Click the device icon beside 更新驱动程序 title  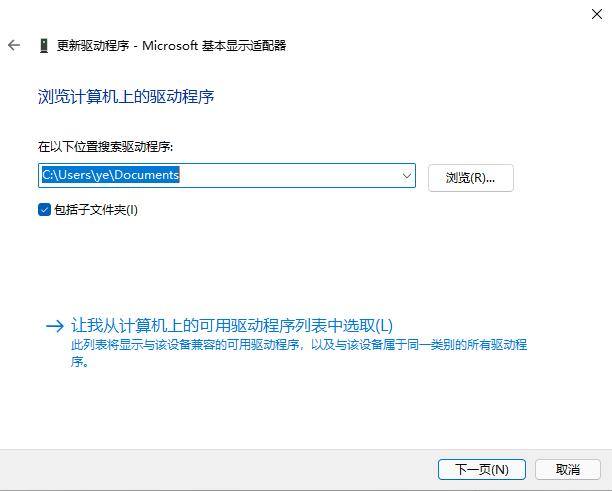(44, 45)
